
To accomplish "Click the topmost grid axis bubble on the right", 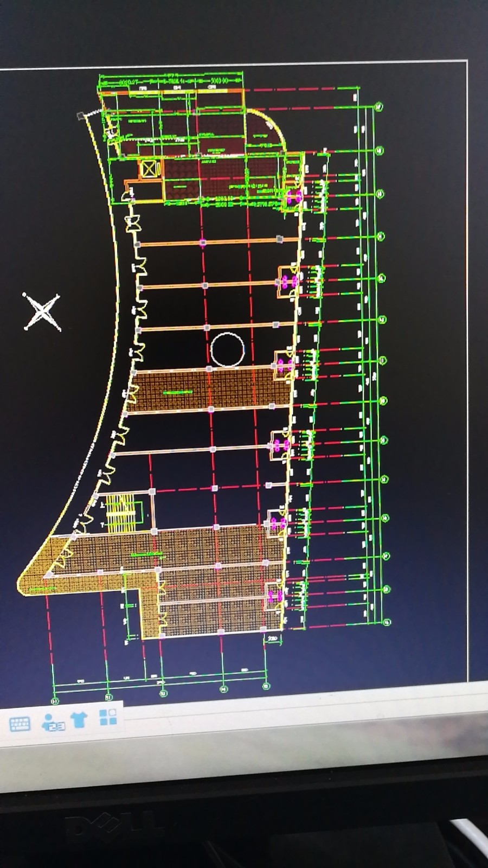I will pyautogui.click(x=379, y=107).
